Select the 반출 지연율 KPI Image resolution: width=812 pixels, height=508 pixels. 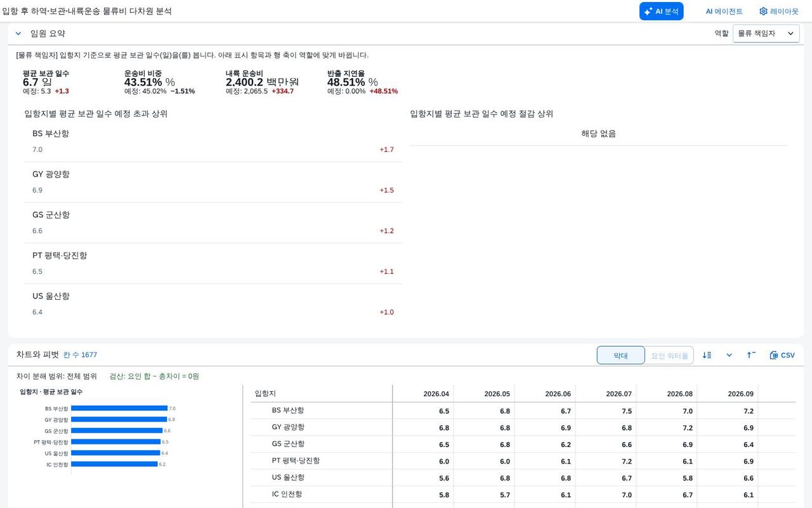click(x=362, y=82)
